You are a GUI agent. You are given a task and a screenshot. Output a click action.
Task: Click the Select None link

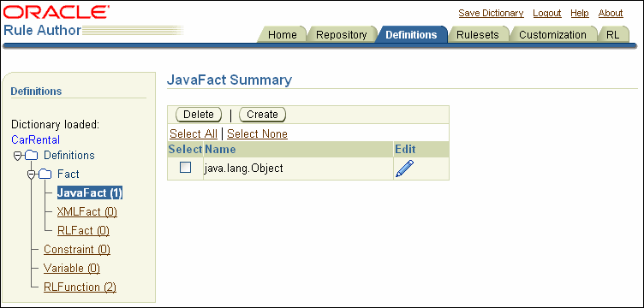point(258,133)
